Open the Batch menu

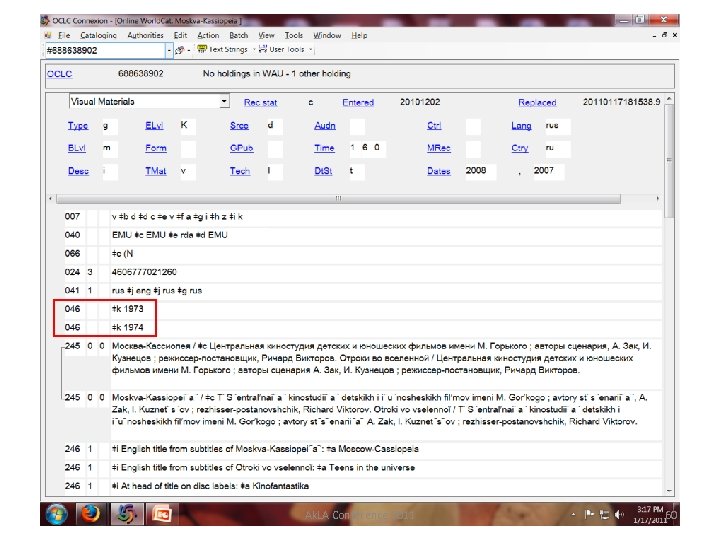pyautogui.click(x=238, y=35)
